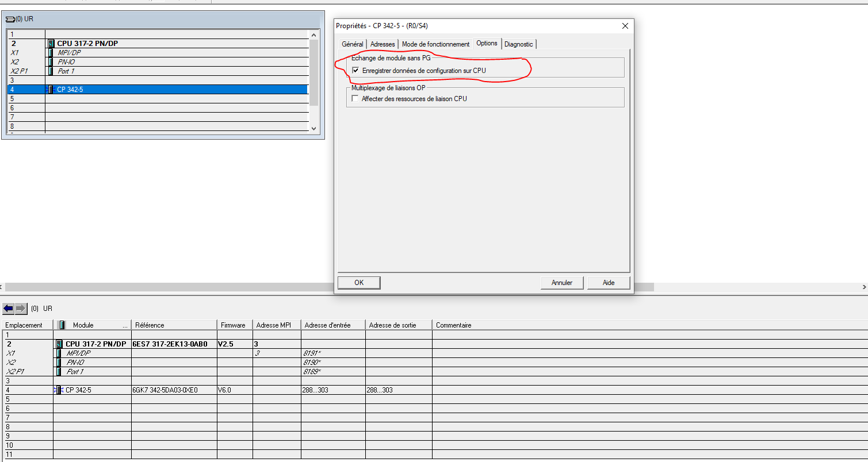Go to the Mode de fonctionnement tab
Image resolution: width=868 pixels, height=462 pixels.
435,44
